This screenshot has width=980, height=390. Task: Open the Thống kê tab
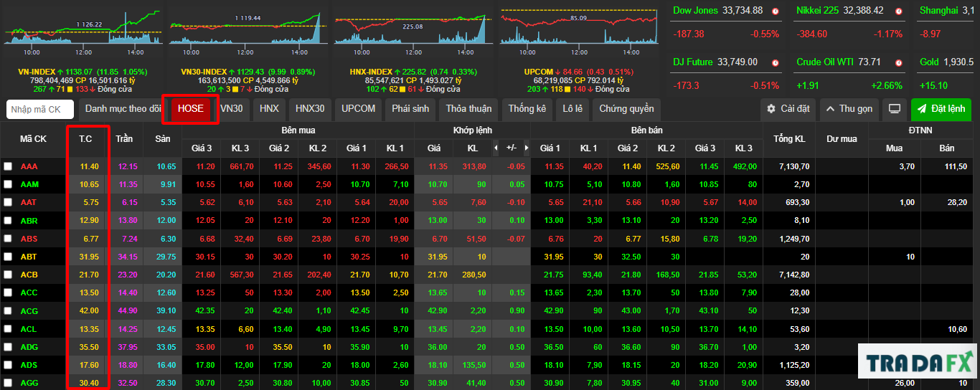(x=527, y=109)
